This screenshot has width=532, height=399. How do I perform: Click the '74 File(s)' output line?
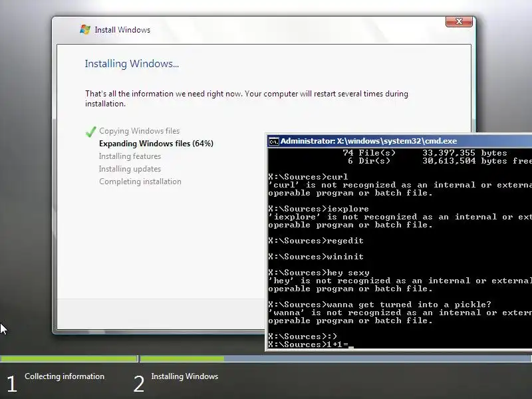(x=425, y=153)
